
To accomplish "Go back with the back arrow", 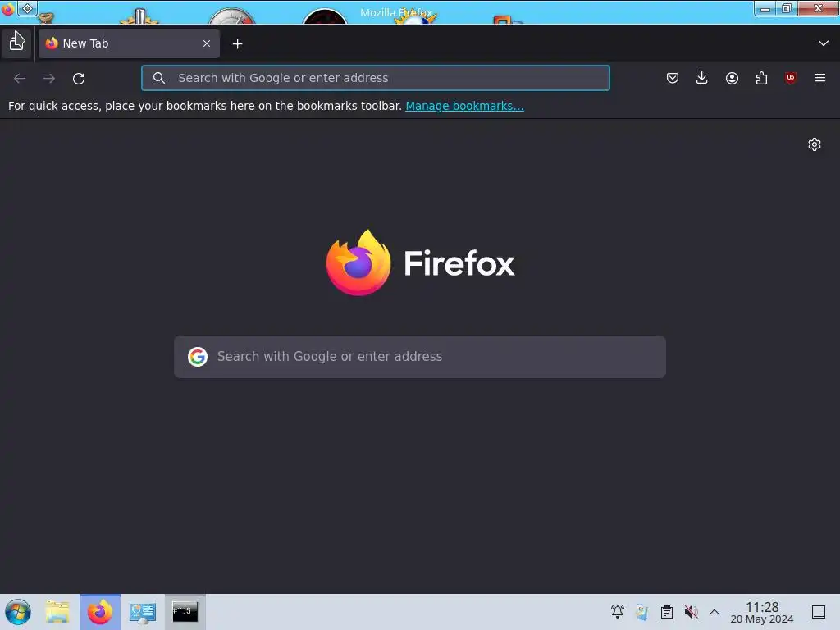I will coord(20,78).
